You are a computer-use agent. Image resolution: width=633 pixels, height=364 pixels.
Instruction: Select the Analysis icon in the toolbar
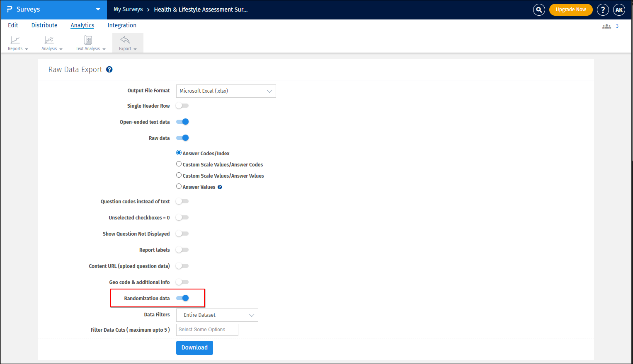point(49,43)
